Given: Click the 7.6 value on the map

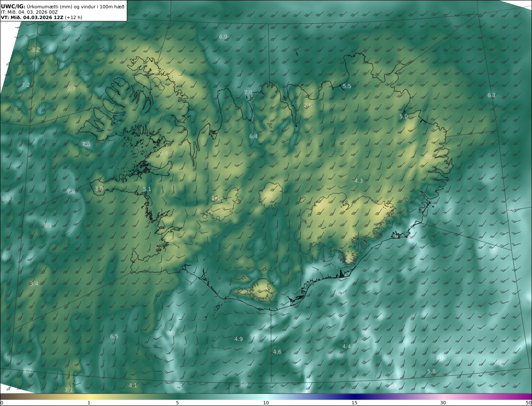Looking at the screenshot, I should pyautogui.click(x=71, y=192).
